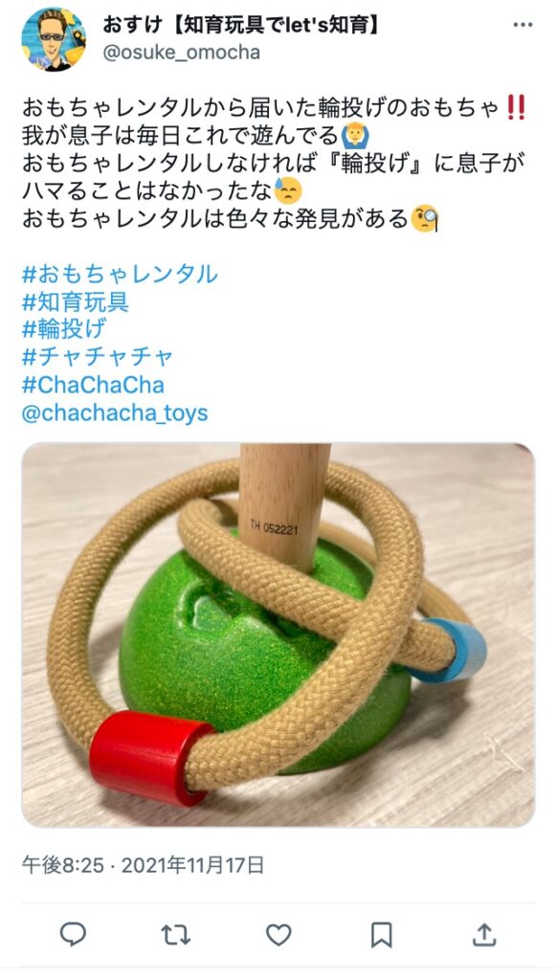
Task: Visit the @chachacha_toys mention
Action: tap(115, 413)
